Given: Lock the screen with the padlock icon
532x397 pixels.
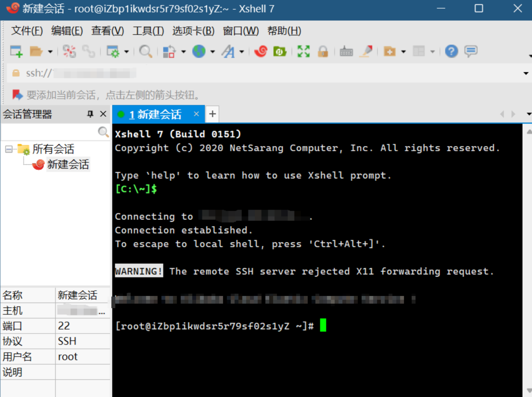Looking at the screenshot, I should [x=323, y=51].
